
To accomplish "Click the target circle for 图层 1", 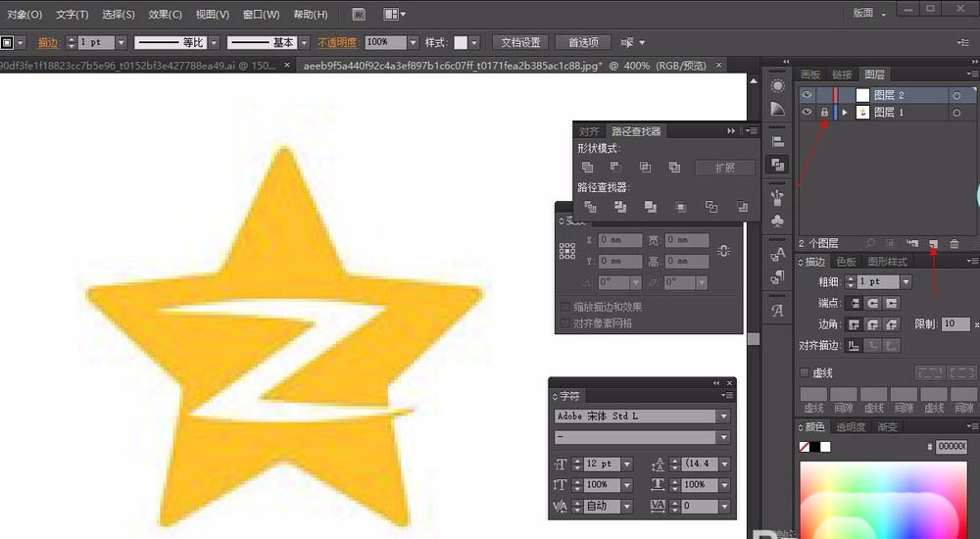I will 956,113.
